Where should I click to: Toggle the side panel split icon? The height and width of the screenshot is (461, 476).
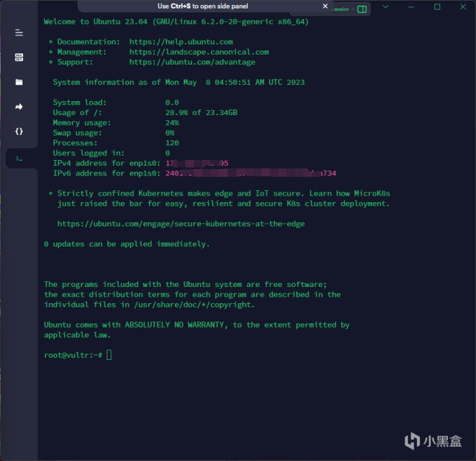tap(362, 9)
